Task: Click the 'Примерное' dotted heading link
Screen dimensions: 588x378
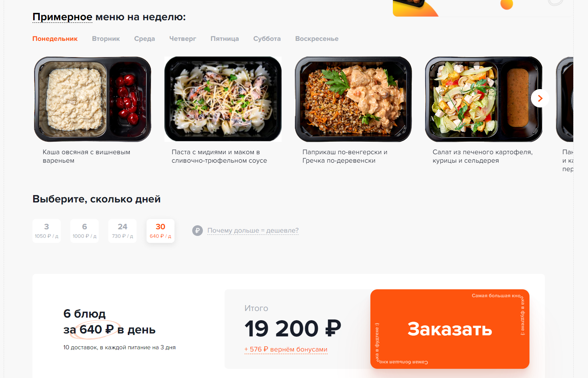Action: pyautogui.click(x=62, y=17)
